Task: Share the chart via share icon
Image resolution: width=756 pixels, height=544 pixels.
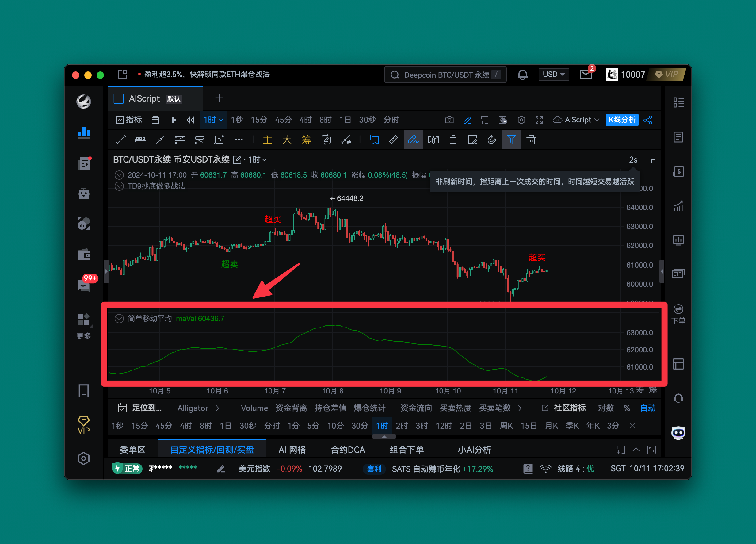Action: 648,120
